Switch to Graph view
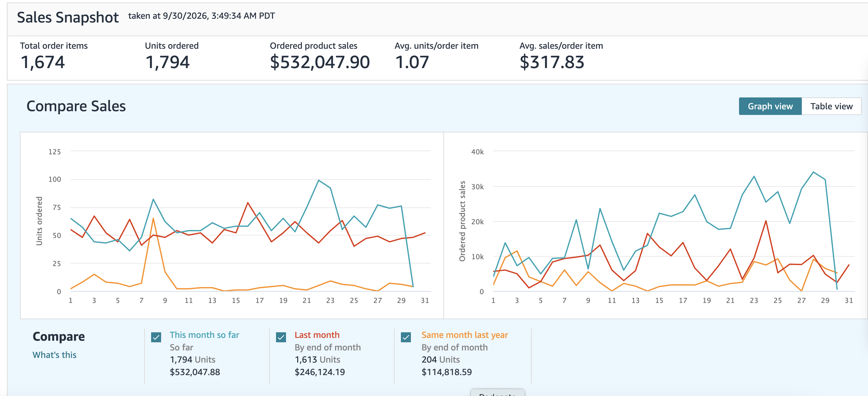Viewport: 868px width, 396px height. [770, 106]
